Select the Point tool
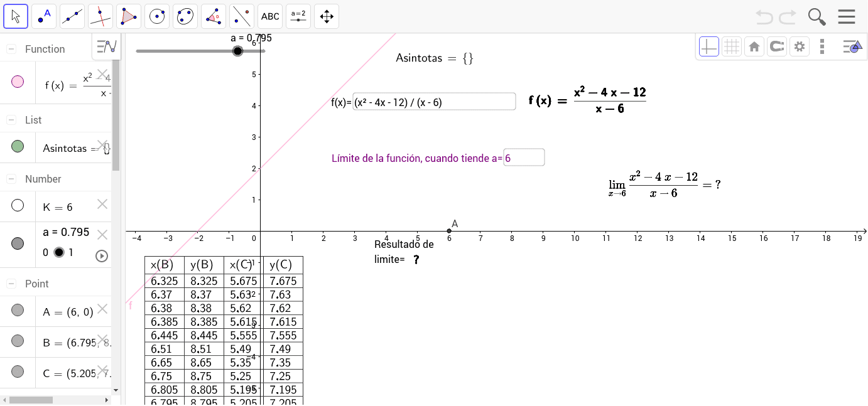This screenshot has width=868, height=406. point(44,16)
